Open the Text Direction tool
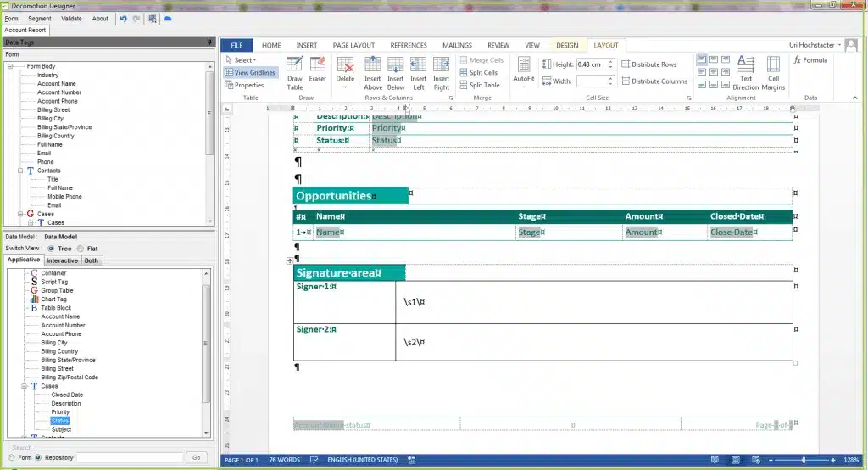The image size is (868, 470). tap(745, 71)
